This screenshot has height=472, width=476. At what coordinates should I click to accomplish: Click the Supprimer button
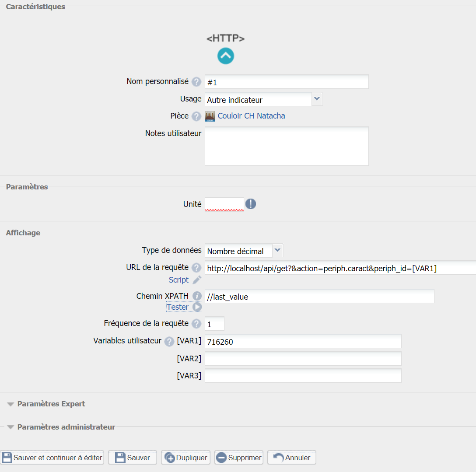coord(239,458)
